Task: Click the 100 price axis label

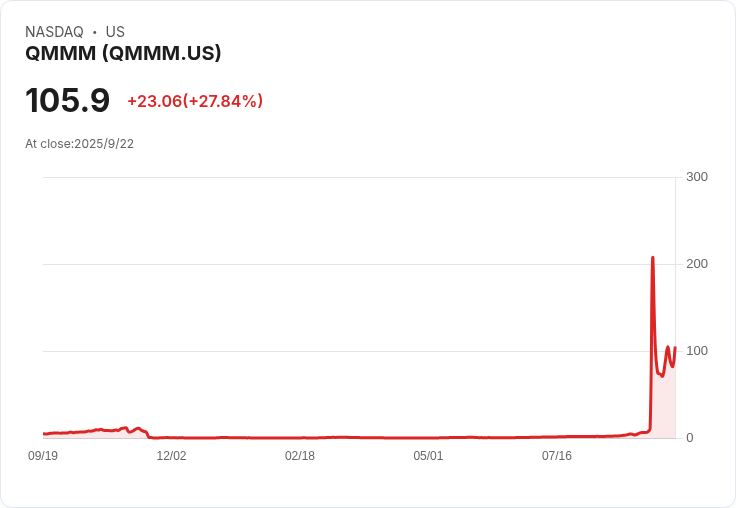Action: pyautogui.click(x=697, y=351)
